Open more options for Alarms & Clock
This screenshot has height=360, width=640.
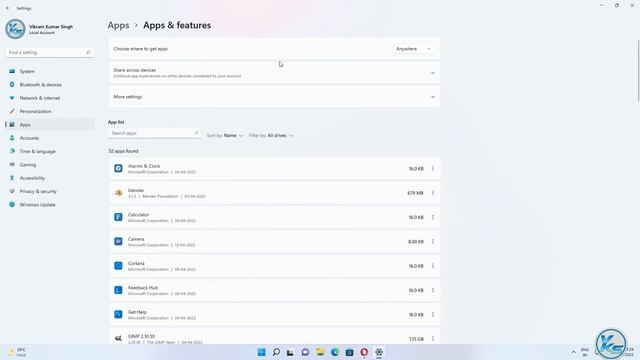(x=433, y=168)
